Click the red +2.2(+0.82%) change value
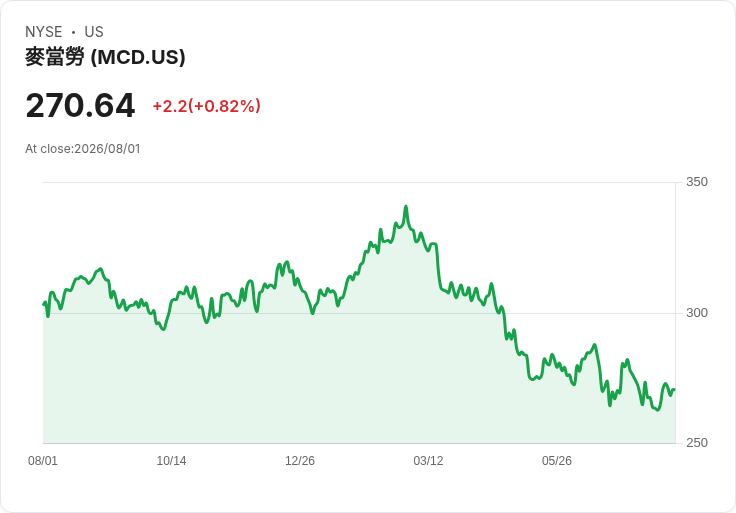This screenshot has height=513, width=736. (207, 106)
